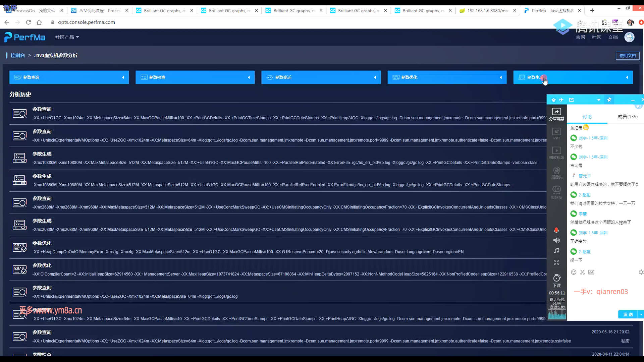Screen dimensions: 644x362
Task: Open the dropdown arrow beside 发送 button
Action: [641, 314]
